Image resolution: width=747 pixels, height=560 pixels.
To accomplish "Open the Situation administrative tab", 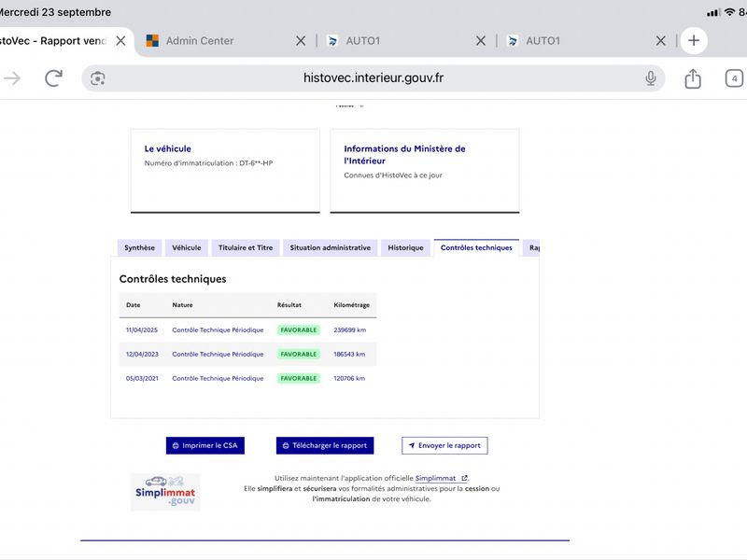I will pyautogui.click(x=331, y=247).
